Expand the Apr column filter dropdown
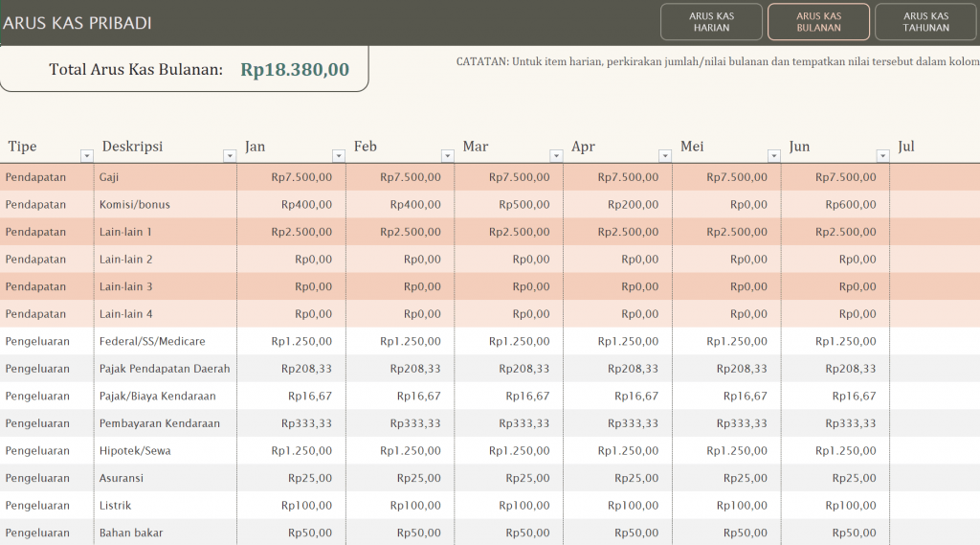The height and width of the screenshot is (545, 980). pos(665,155)
